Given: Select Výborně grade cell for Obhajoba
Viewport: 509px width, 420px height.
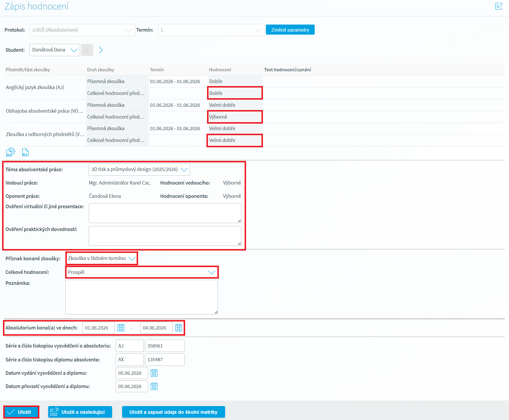Looking at the screenshot, I should (235, 117).
